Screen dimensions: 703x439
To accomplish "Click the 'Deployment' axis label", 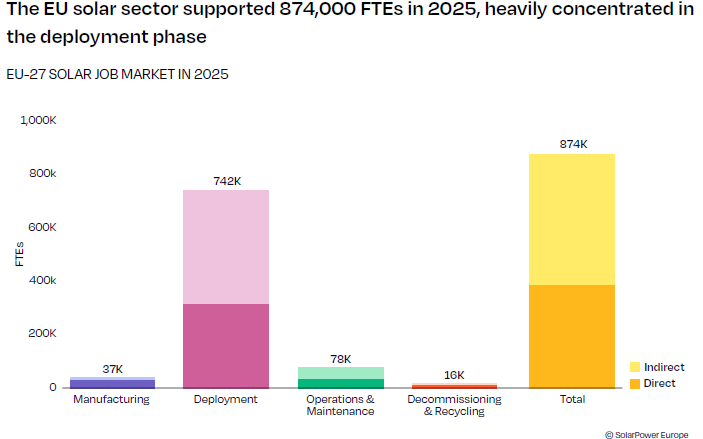I will pos(226,399).
